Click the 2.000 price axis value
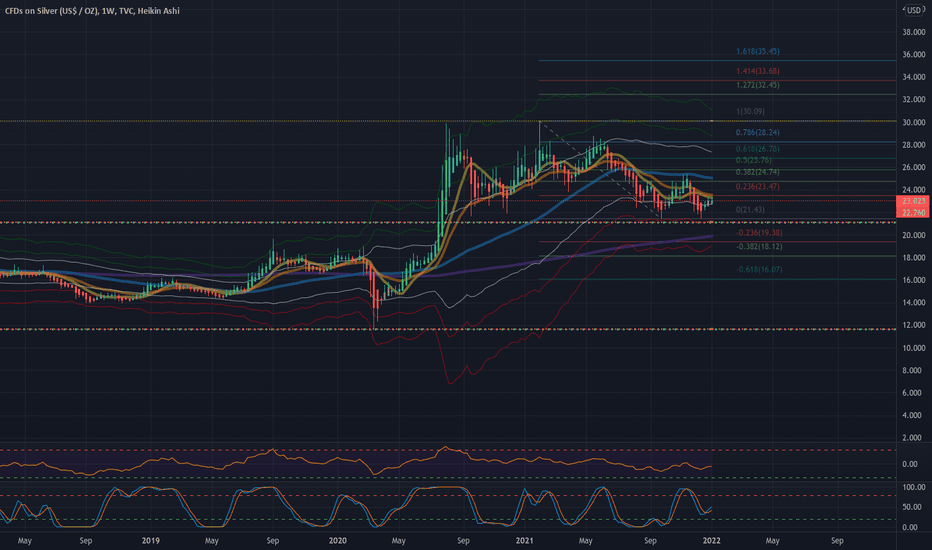Image resolution: width=932 pixels, height=550 pixels. click(914, 438)
